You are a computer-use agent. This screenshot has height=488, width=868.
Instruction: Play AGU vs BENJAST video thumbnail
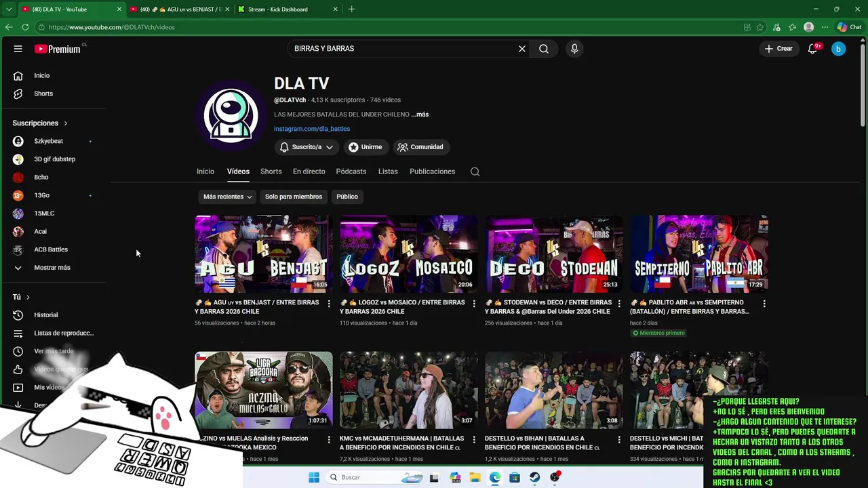click(x=263, y=253)
